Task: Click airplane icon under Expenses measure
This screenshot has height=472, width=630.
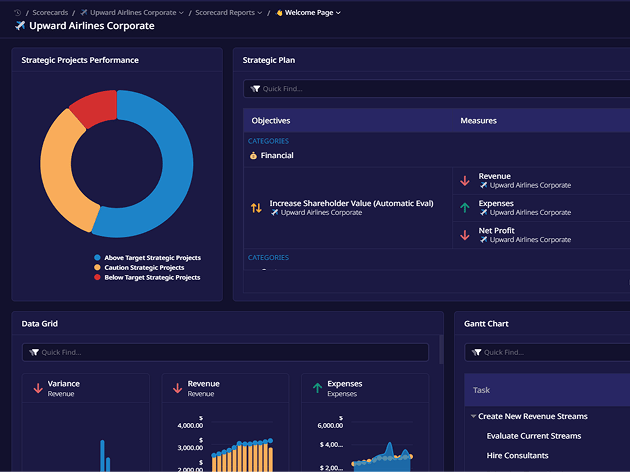Action: point(484,213)
